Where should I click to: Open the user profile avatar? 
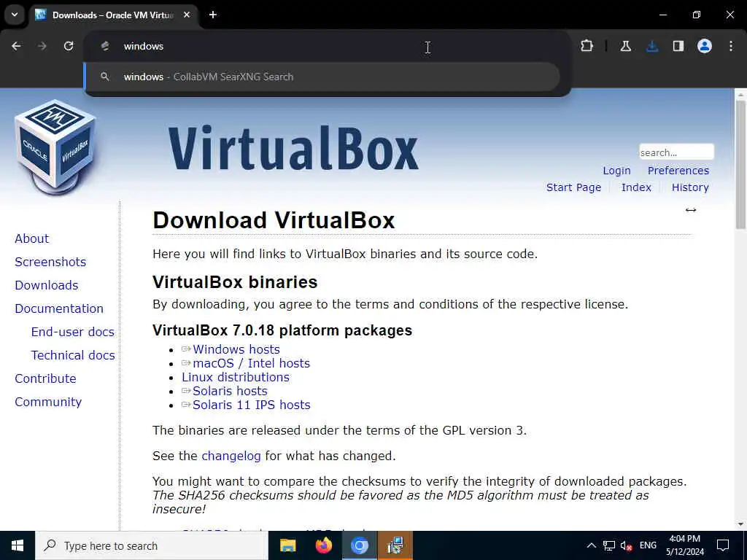pyautogui.click(x=705, y=46)
